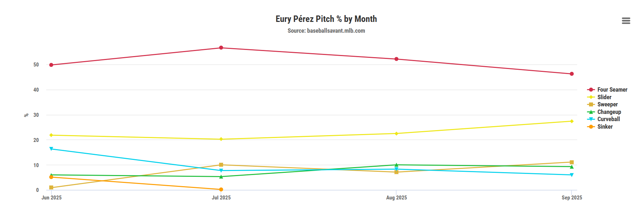Click Curveball triangle marker at Jun 2025
Screen dimensions: 644x207
pyautogui.click(x=51, y=149)
